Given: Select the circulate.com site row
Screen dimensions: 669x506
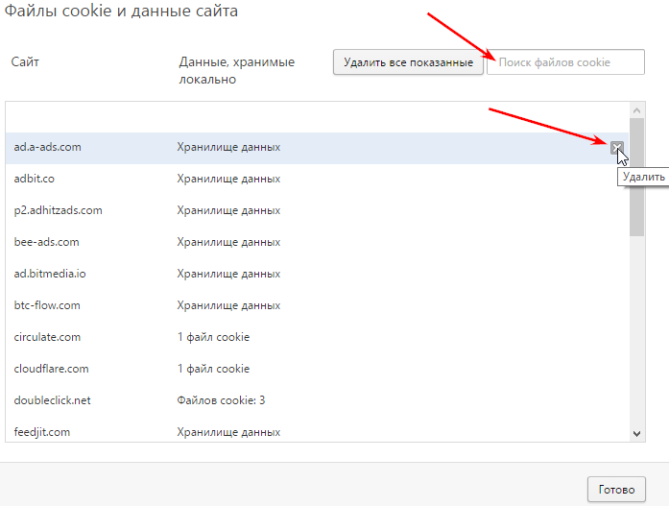Looking at the screenshot, I should [x=317, y=337].
